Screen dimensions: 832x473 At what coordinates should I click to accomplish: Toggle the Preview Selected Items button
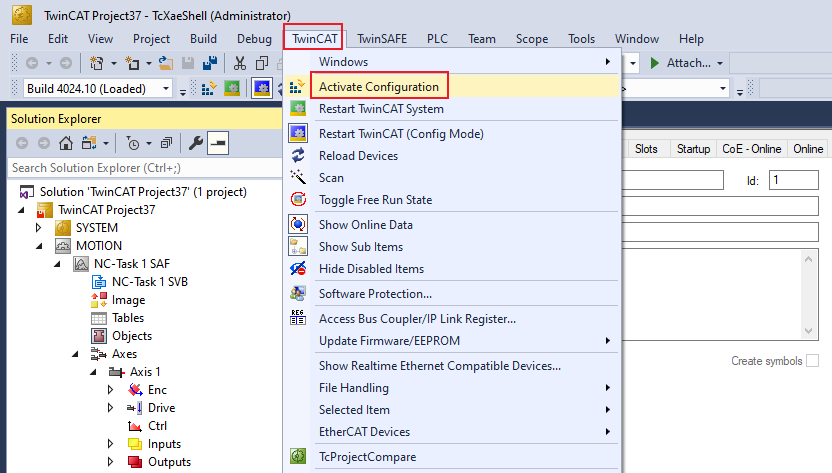[218, 143]
